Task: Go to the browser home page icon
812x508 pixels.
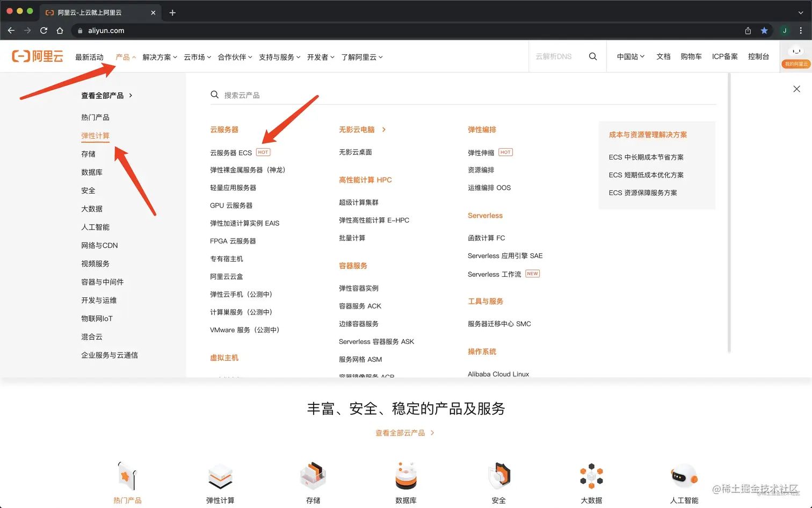Action: (60, 31)
